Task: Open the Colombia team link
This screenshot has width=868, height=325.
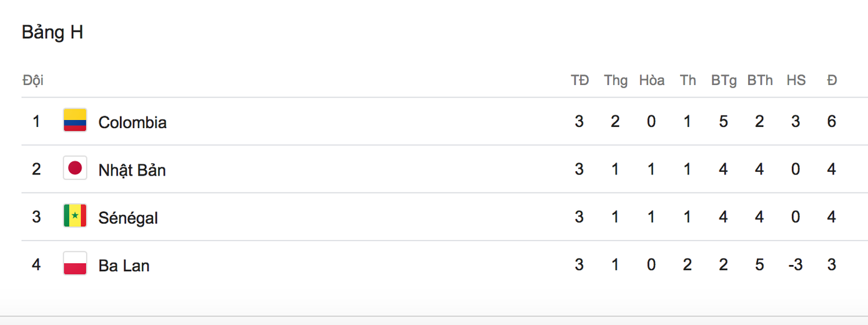Action: 132,122
